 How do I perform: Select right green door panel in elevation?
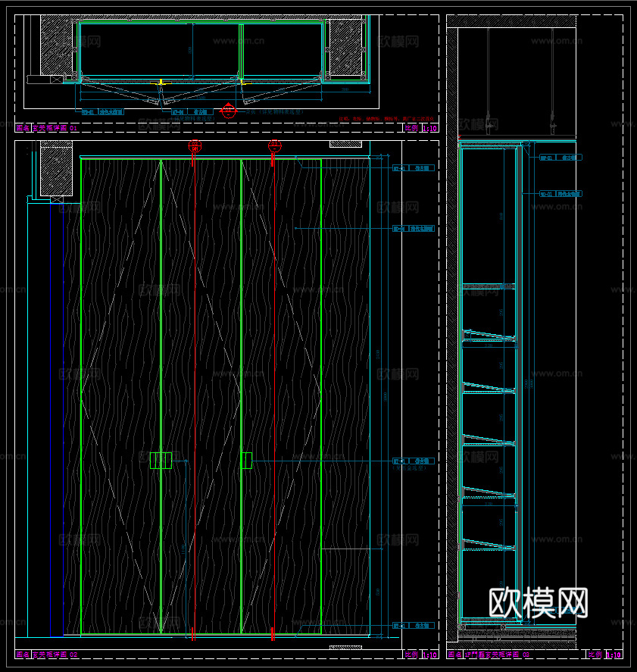tap(282, 396)
